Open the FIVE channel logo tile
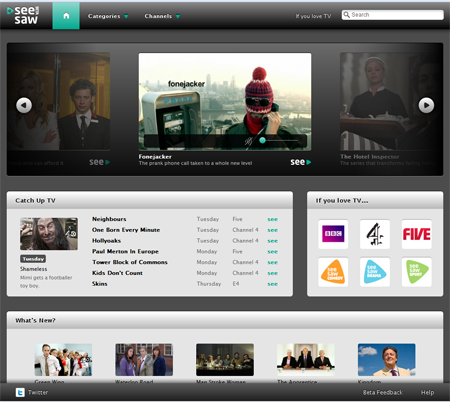450x402 pixels. coord(417,234)
